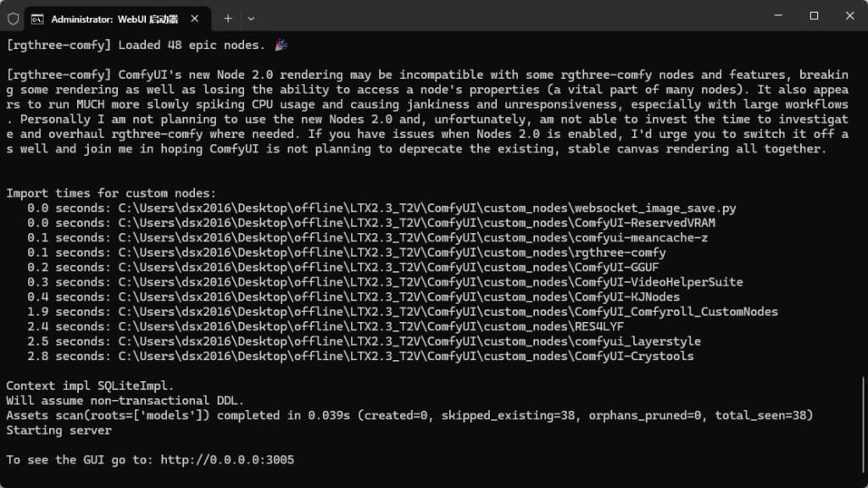868x488 pixels.
Task: Maximize the terminal window
Action: pos(814,16)
